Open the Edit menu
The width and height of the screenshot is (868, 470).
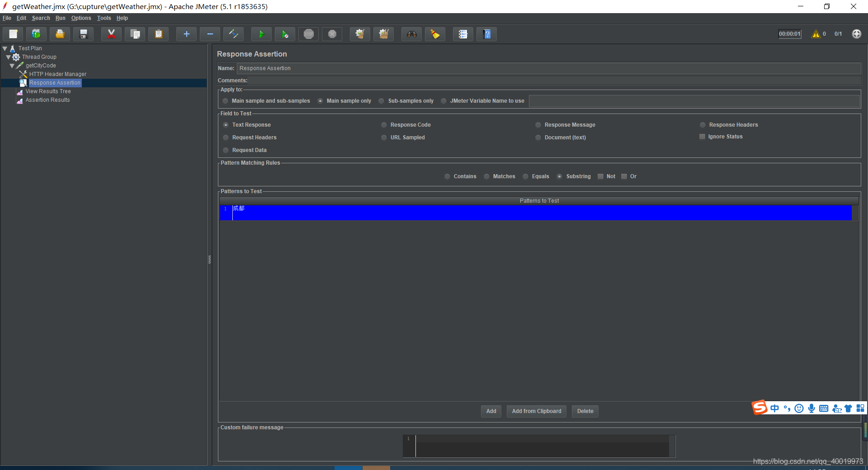click(x=21, y=18)
